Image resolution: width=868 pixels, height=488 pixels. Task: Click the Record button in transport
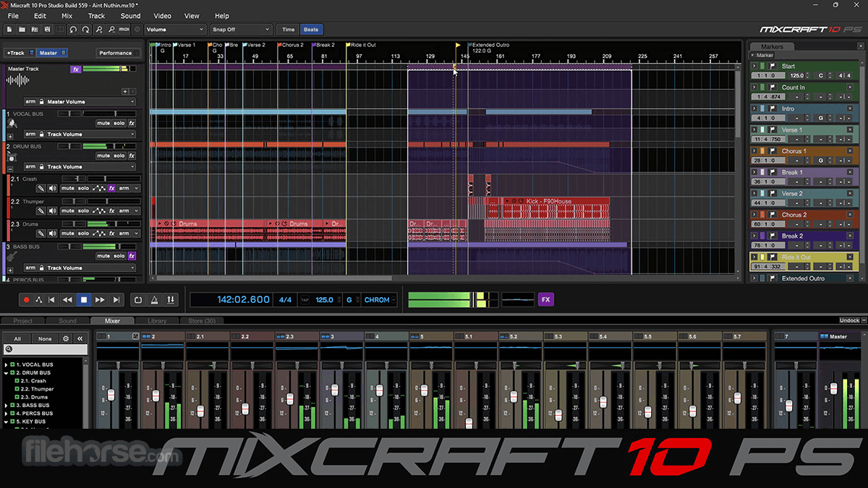point(27,300)
